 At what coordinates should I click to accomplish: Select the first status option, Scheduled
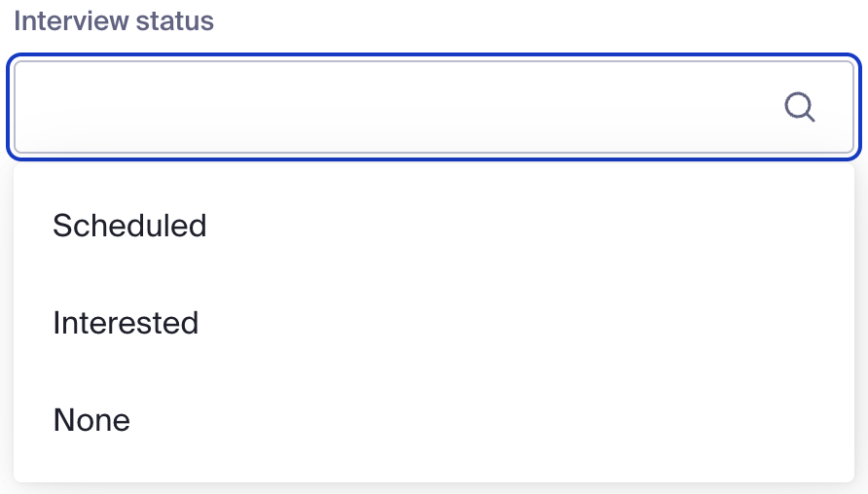pos(129,226)
